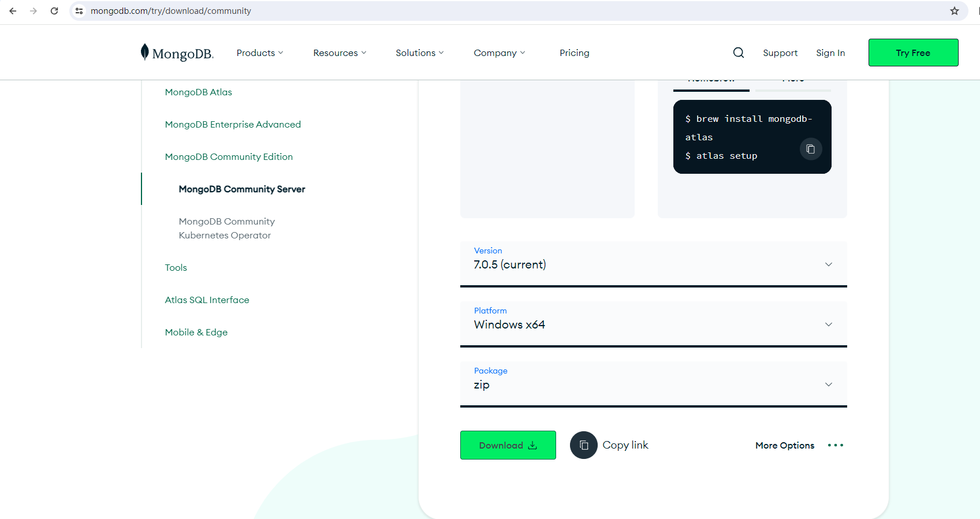980x519 pixels.
Task: Click the green Download button
Action: [x=508, y=445]
